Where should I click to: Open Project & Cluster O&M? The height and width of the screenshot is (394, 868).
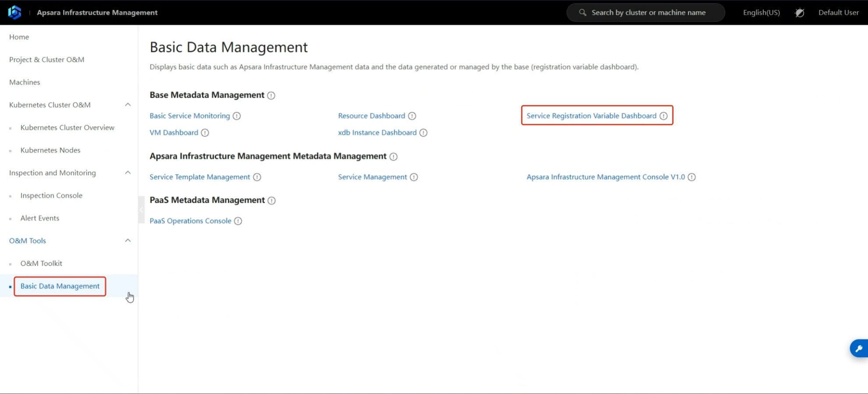click(47, 60)
